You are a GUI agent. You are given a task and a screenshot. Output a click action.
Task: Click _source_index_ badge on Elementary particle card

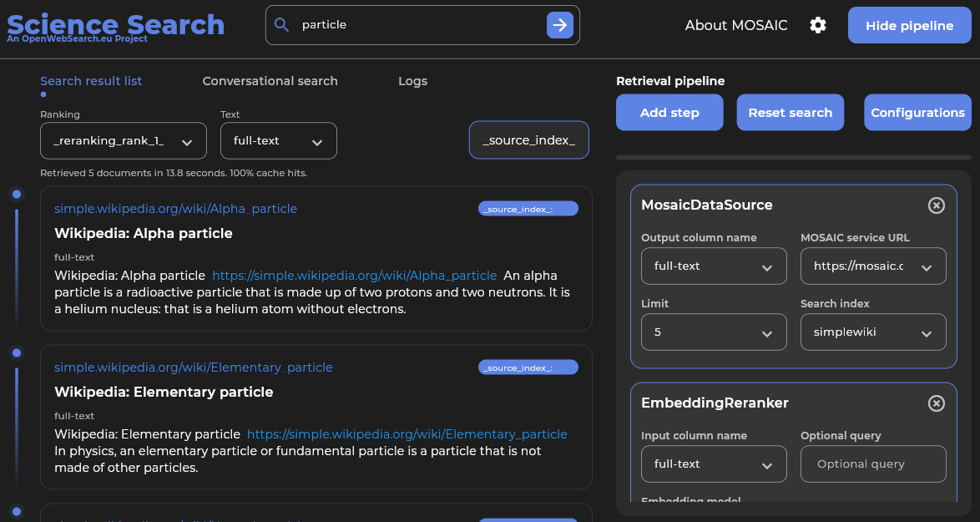[528, 367]
